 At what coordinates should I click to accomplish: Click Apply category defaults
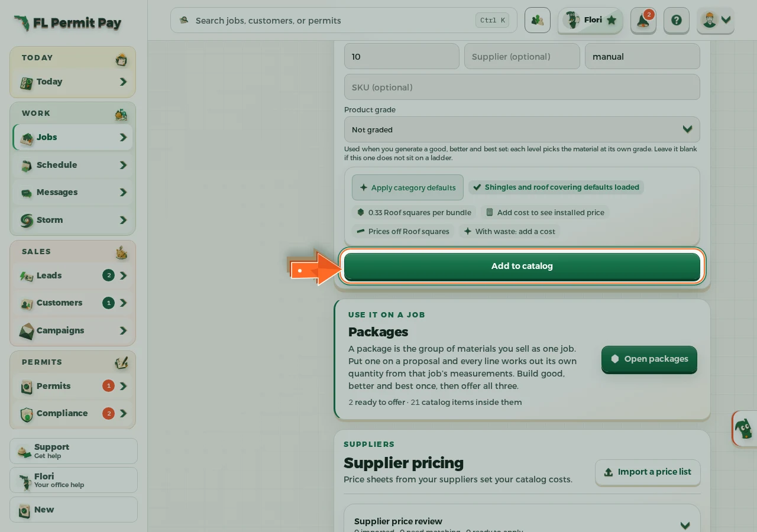point(407,187)
